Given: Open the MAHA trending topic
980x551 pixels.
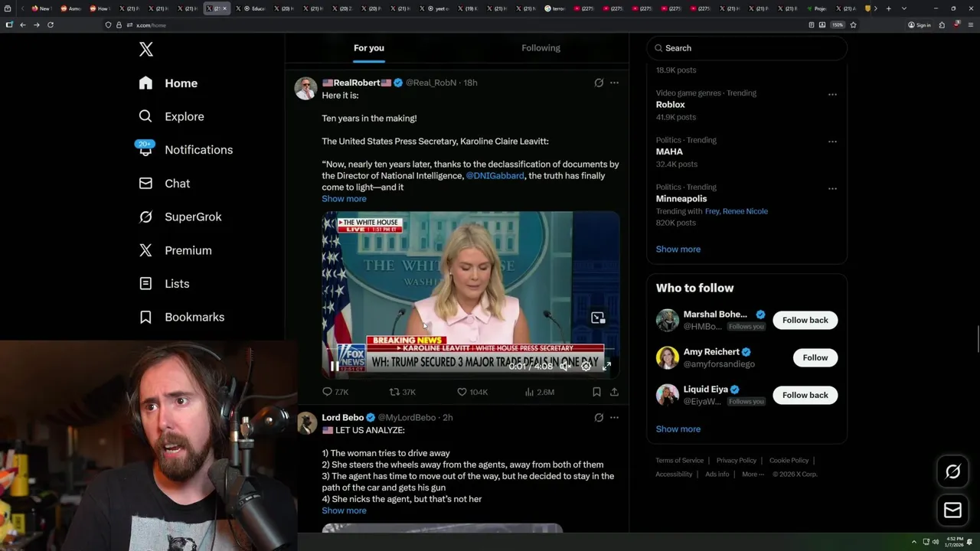Looking at the screenshot, I should coord(669,152).
